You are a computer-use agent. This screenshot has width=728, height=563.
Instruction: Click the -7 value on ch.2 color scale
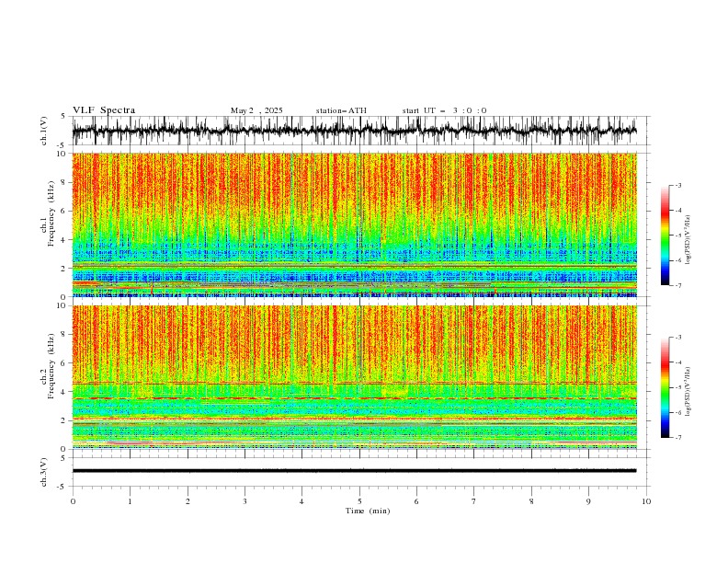(x=677, y=437)
